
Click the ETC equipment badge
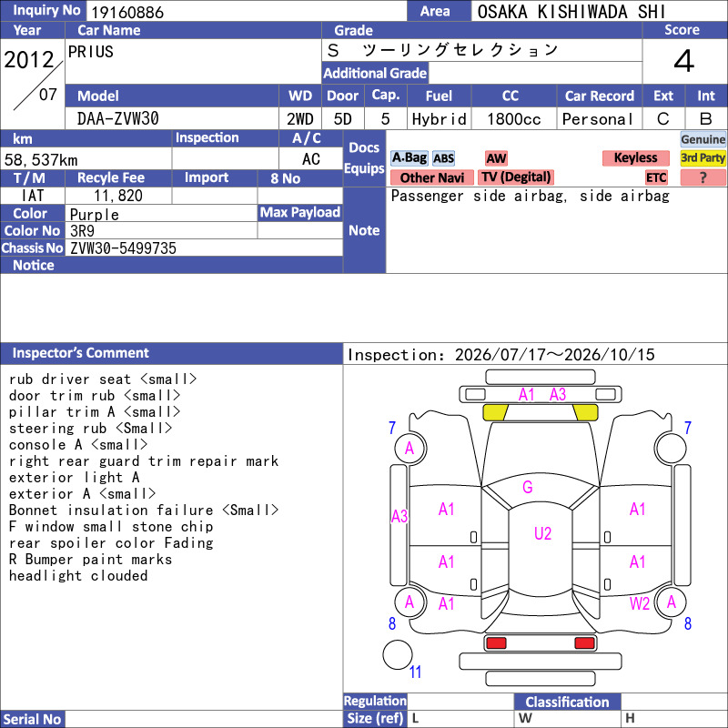(656, 177)
